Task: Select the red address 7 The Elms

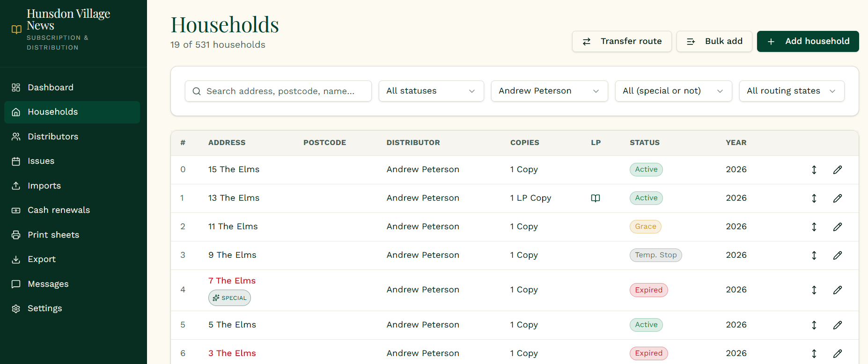Action: 232,281
